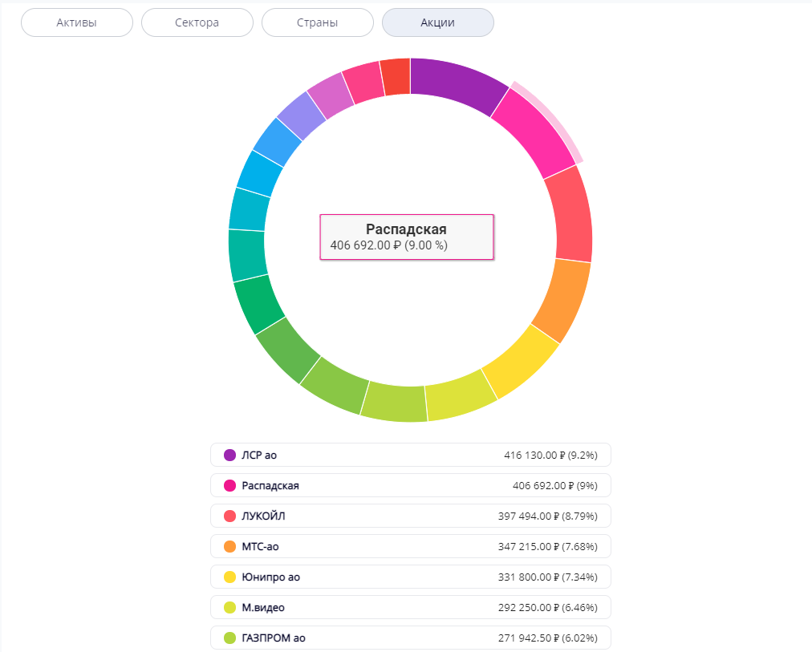Click the М.видео legend color dot
Viewport: 812px width, 652px height.
click(229, 607)
